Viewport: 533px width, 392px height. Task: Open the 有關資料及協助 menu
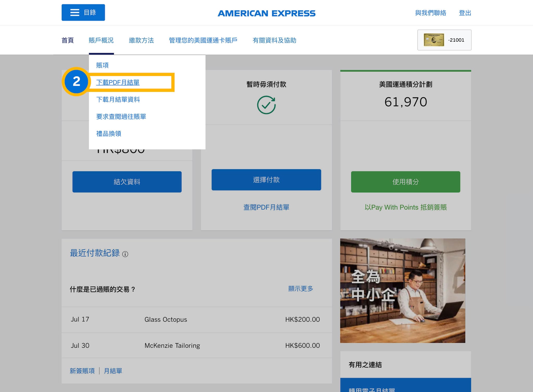coord(274,40)
